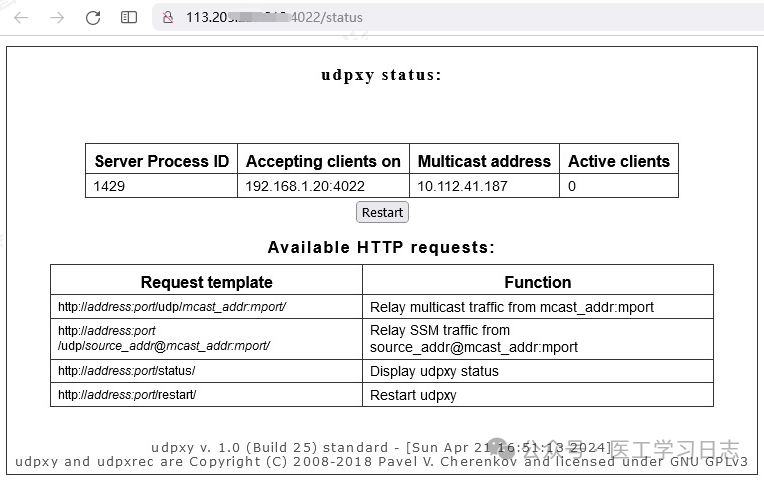Screen dimensions: 764x480
Task: Click the 'Available HTTP requests:' heading
Action: click(381, 247)
